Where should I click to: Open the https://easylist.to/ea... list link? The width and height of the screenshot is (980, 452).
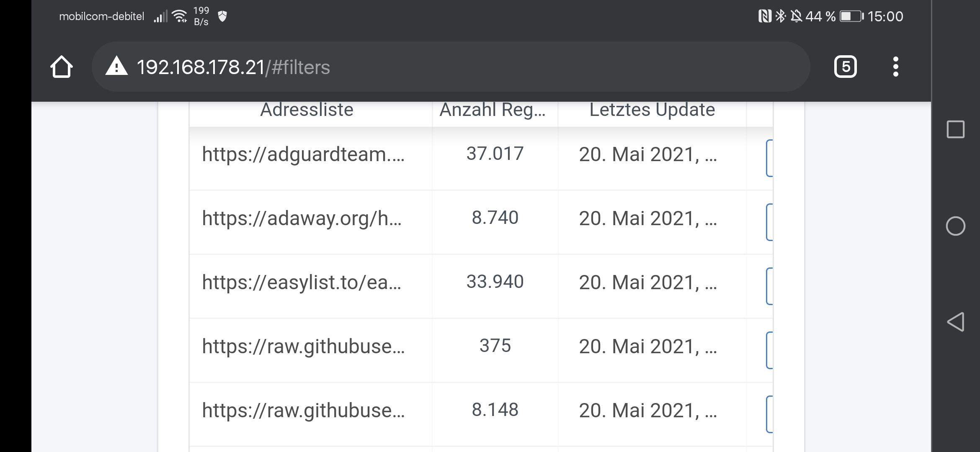pyautogui.click(x=302, y=282)
